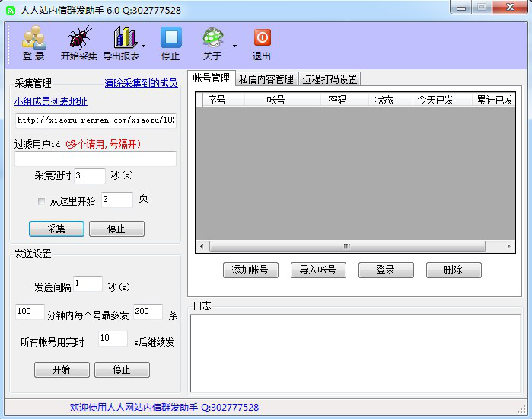Click inside the 日志 log text area
Image resolution: width=532 pixels, height=419 pixels.
pos(355,353)
